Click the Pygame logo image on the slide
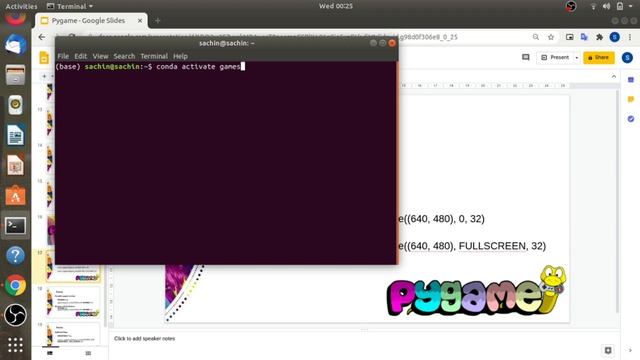This screenshot has height=360, width=640. [x=476, y=291]
